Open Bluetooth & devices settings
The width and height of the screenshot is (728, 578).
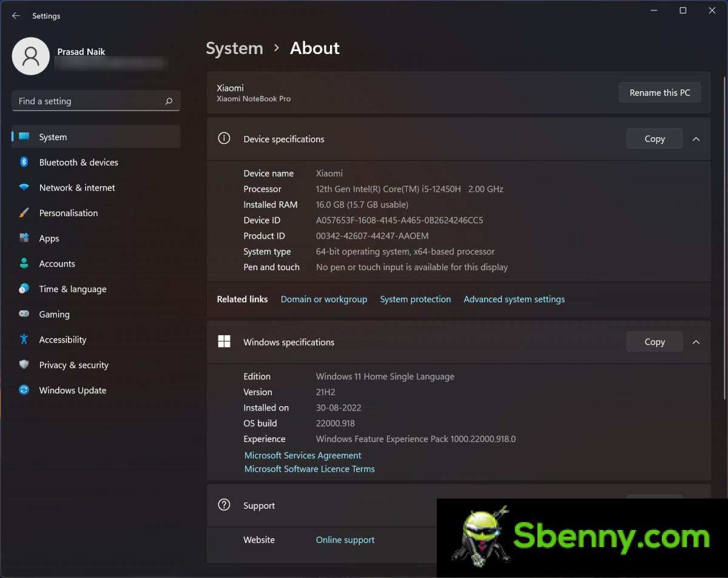[x=96, y=162]
